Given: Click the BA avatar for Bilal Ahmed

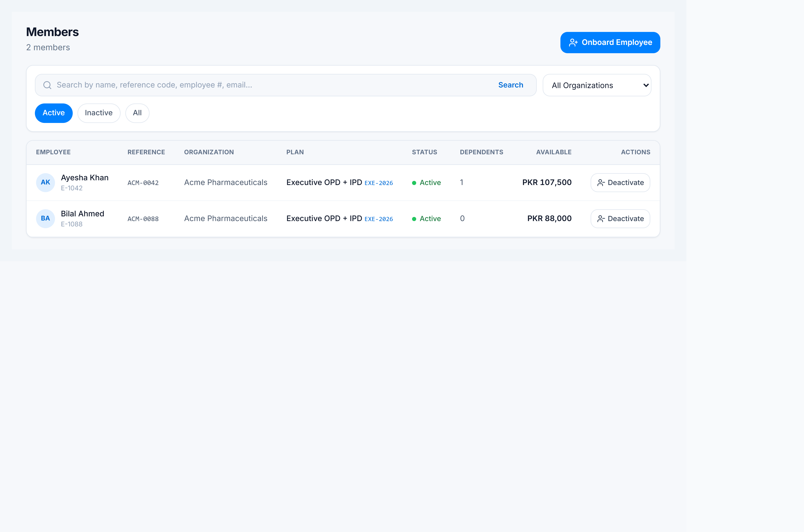Looking at the screenshot, I should click(46, 219).
